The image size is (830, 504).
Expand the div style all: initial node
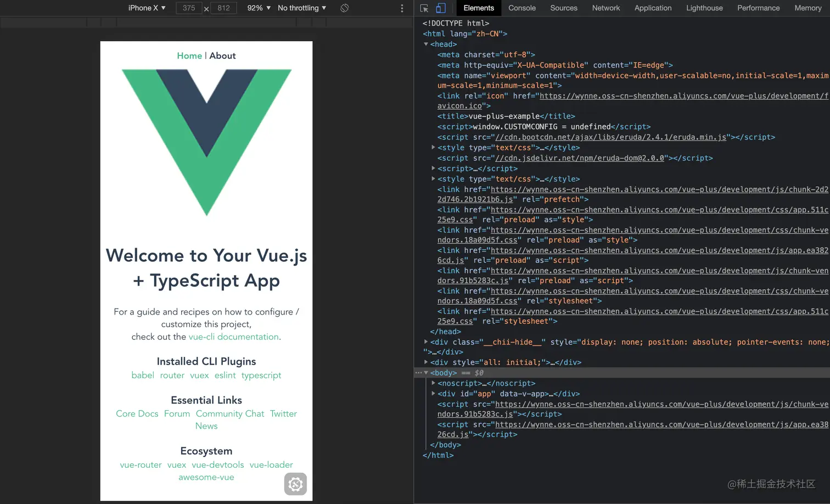(426, 362)
